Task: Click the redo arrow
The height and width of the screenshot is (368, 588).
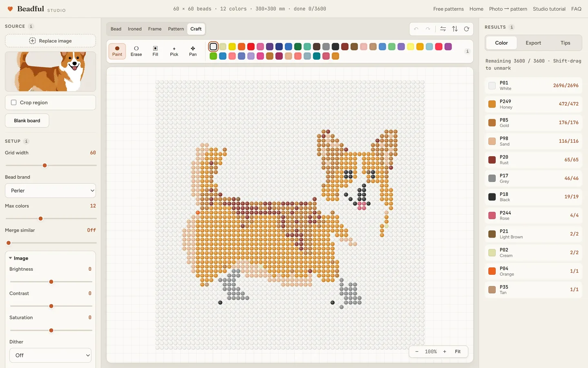Action: tap(428, 29)
